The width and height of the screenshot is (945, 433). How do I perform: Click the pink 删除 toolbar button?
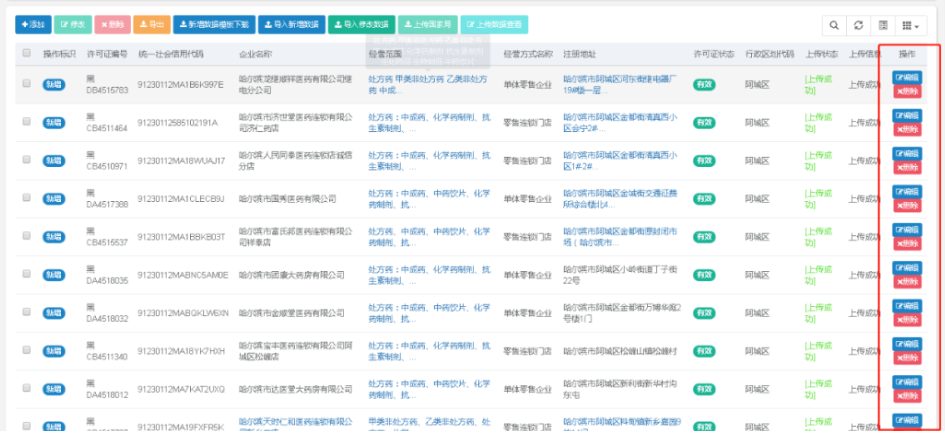coord(112,25)
